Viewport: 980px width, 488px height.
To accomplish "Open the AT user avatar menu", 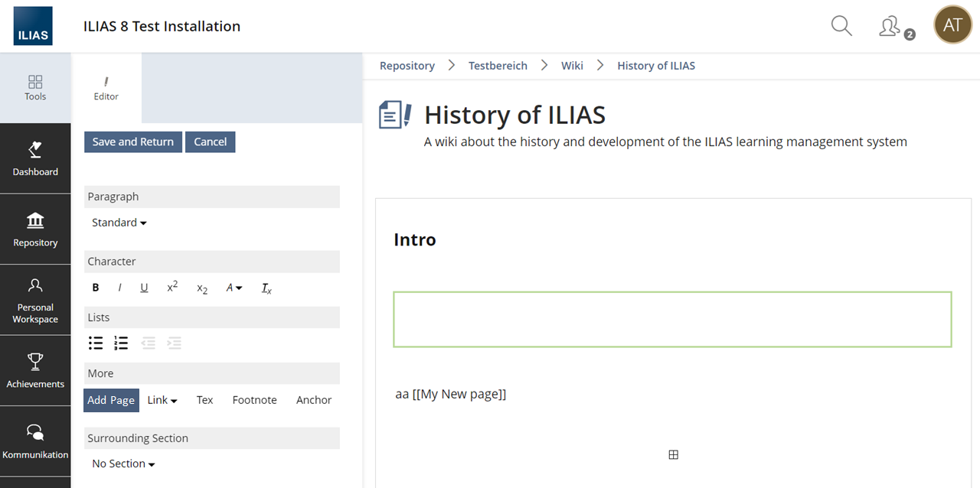I will coord(952,25).
